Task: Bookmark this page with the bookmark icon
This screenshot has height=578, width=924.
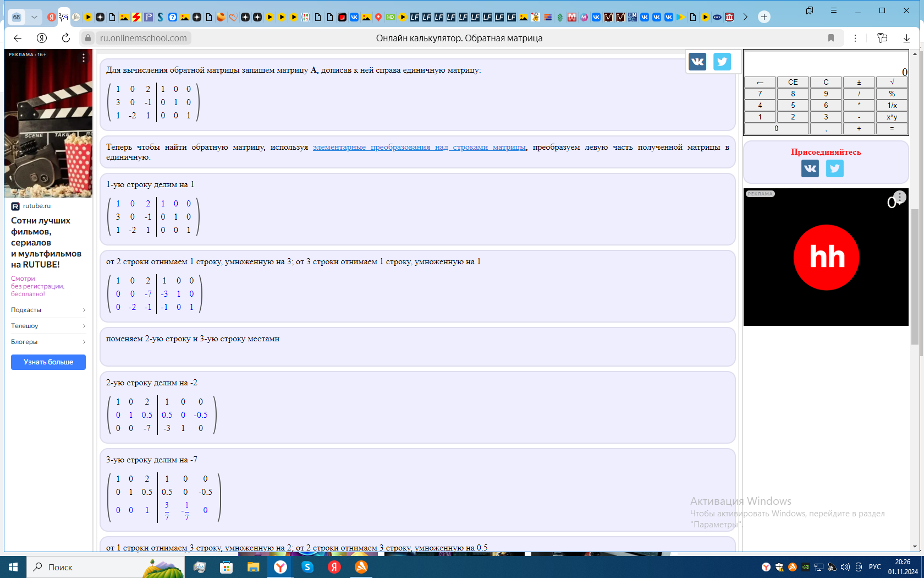Action: pos(831,38)
